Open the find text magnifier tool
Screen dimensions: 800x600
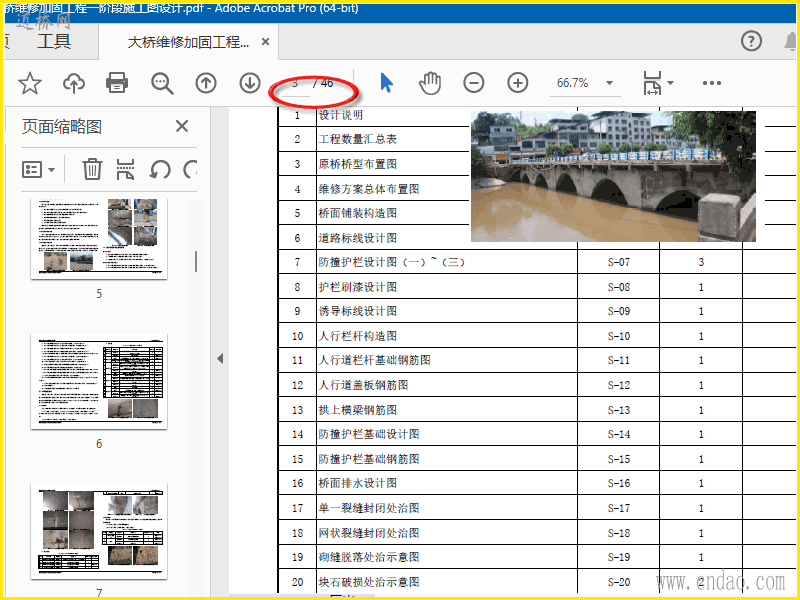[162, 83]
